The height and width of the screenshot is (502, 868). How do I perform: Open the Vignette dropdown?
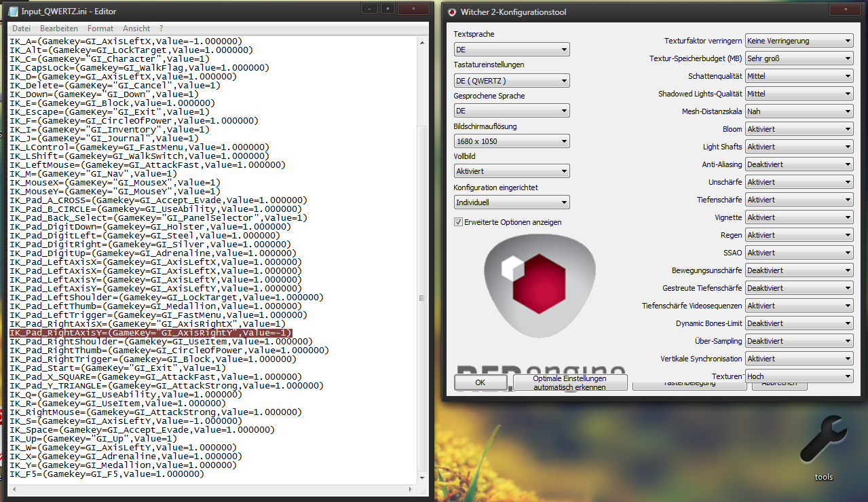(x=799, y=217)
